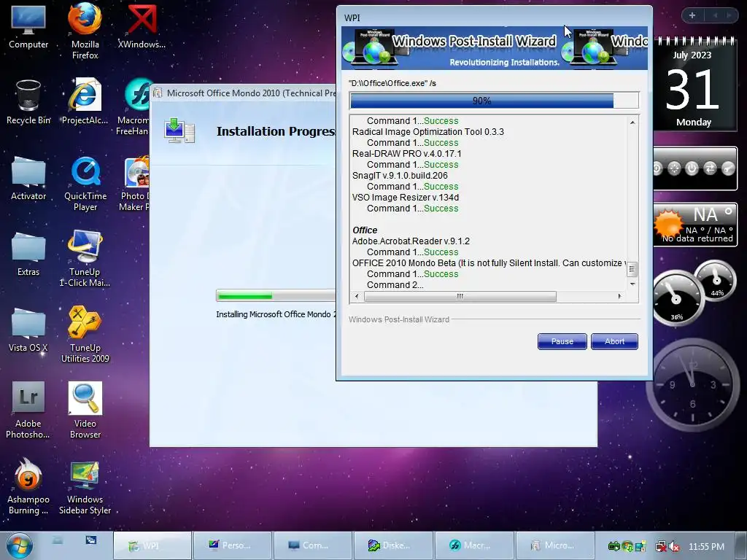747x560 pixels.
Task: Switch to Macr... taskbar button
Action: [474, 545]
